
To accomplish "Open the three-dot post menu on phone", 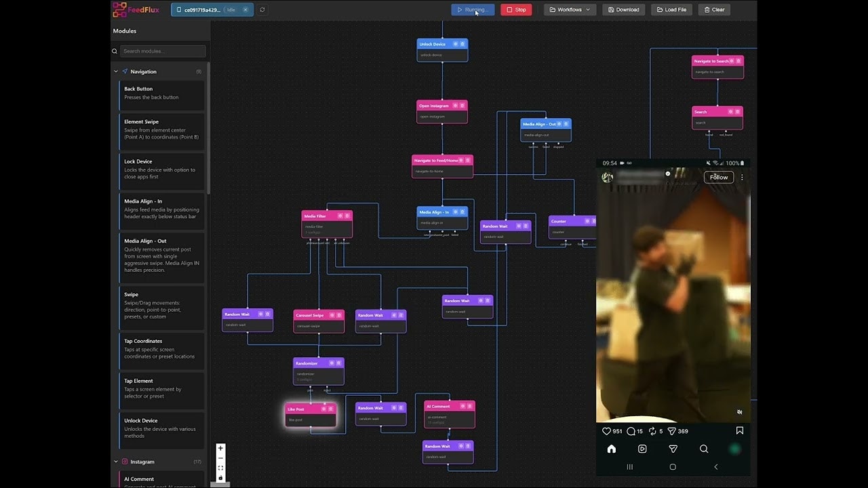I will coord(742,178).
